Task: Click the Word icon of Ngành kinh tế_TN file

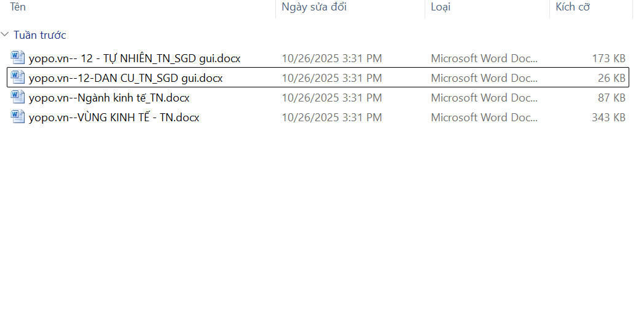Action: tap(18, 97)
